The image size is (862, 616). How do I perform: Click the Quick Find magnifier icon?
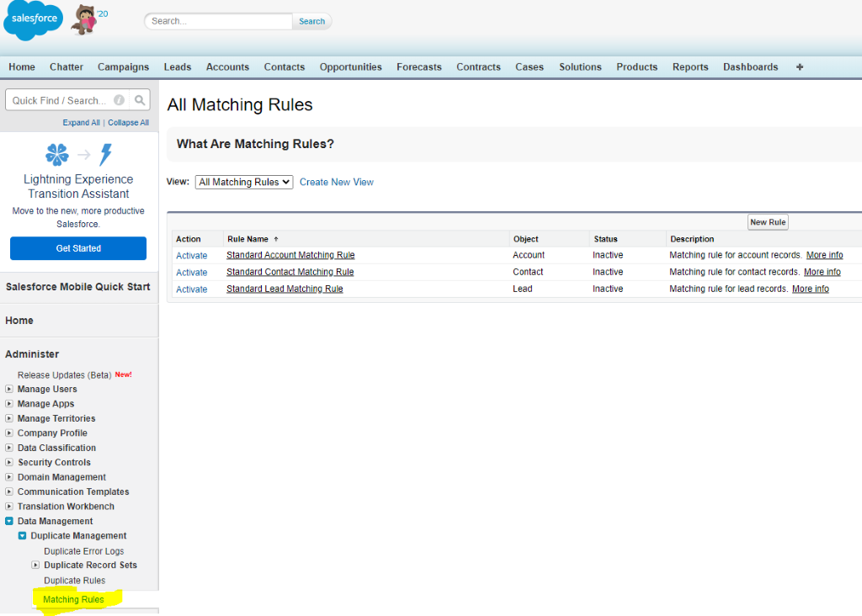click(140, 100)
